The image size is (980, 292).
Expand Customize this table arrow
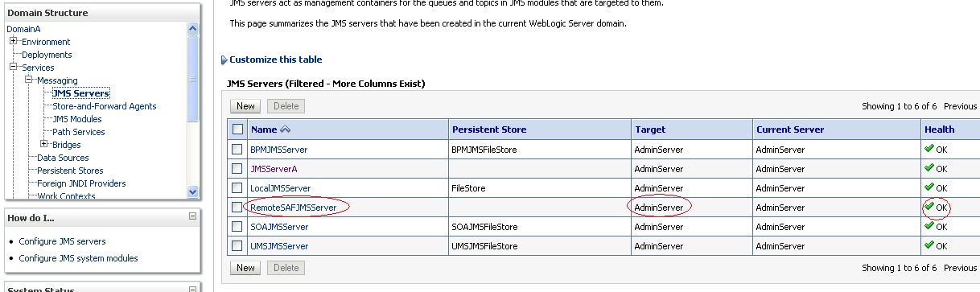224,60
